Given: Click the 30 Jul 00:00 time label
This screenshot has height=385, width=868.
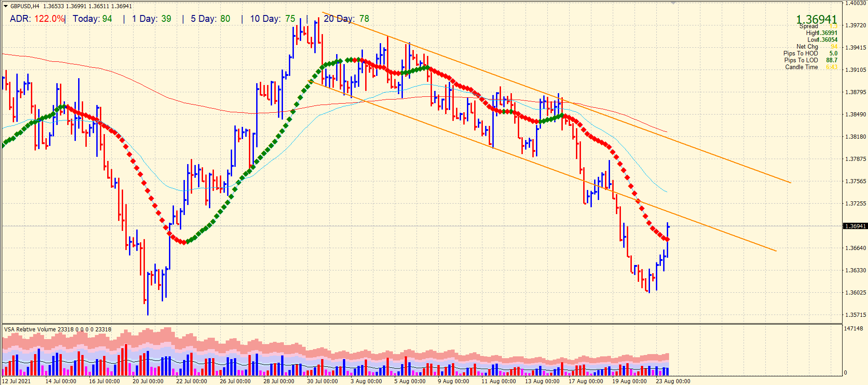Looking at the screenshot, I should pyautogui.click(x=322, y=381).
